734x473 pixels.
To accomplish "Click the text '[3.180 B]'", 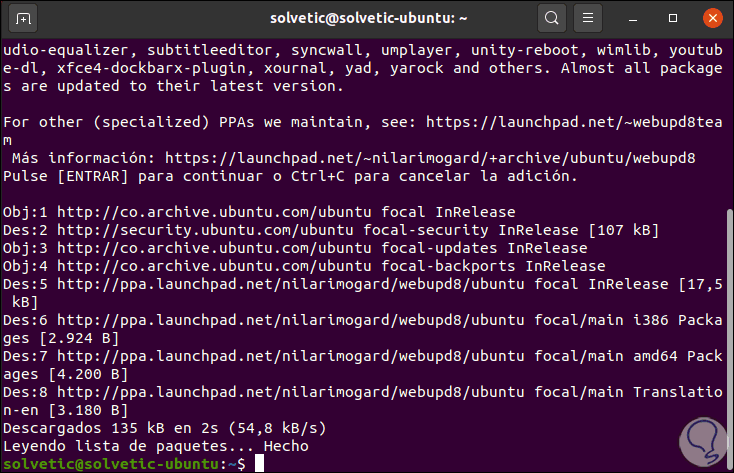I will click(88, 410).
